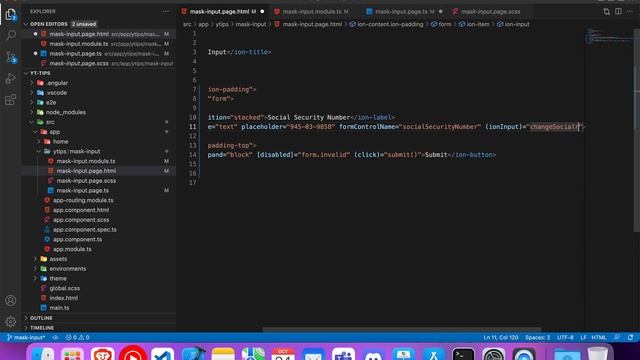The height and width of the screenshot is (360, 640).
Task: Click the split editor right icon
Action: 618,11
